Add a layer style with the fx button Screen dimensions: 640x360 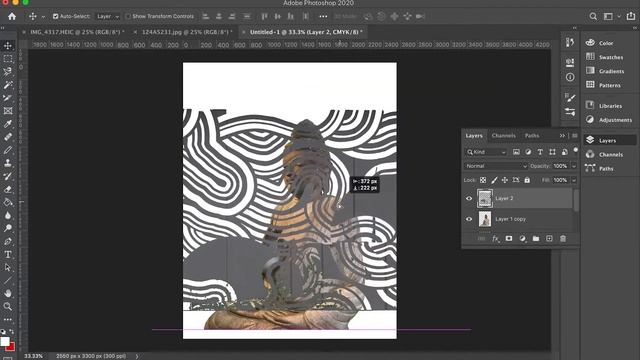[495, 239]
